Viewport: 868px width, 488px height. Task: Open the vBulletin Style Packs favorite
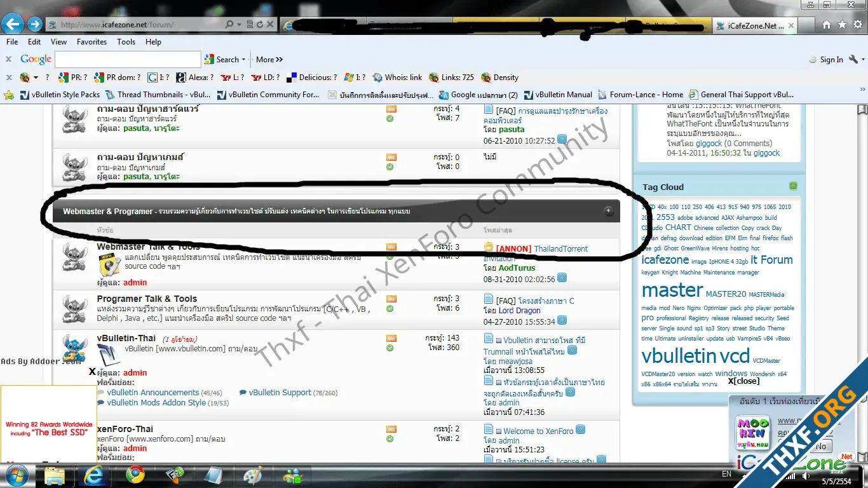60,95
